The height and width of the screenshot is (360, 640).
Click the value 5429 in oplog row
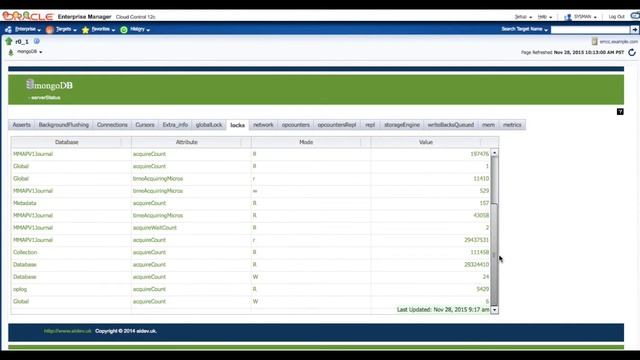click(x=482, y=289)
